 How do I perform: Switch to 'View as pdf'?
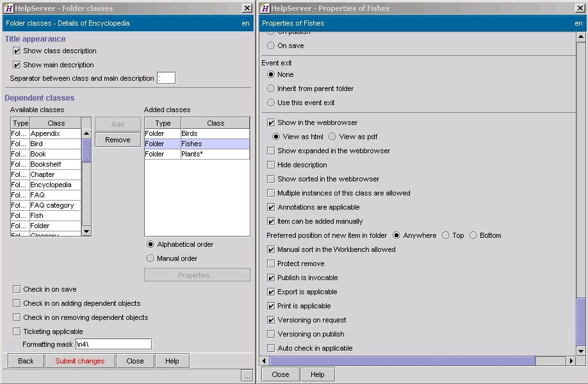click(x=332, y=137)
